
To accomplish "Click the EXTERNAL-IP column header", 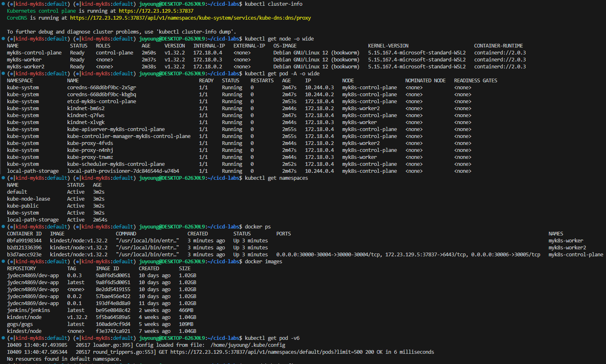I will 249,46.
